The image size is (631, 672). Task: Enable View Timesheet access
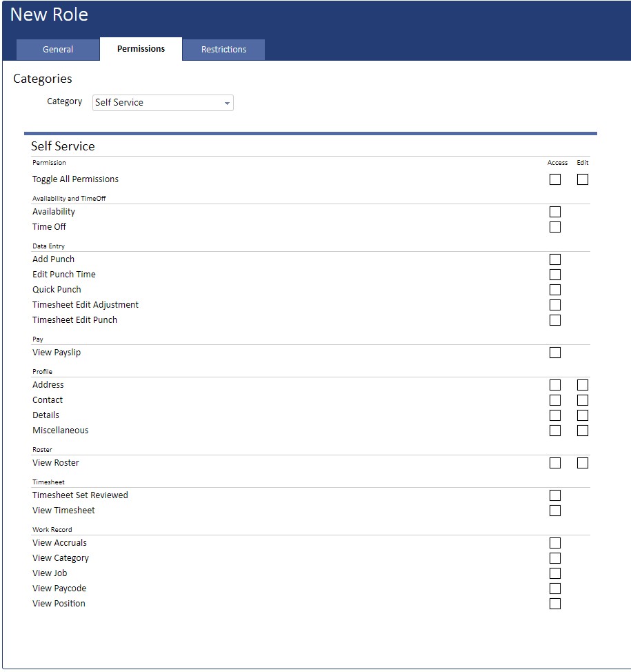click(554, 511)
